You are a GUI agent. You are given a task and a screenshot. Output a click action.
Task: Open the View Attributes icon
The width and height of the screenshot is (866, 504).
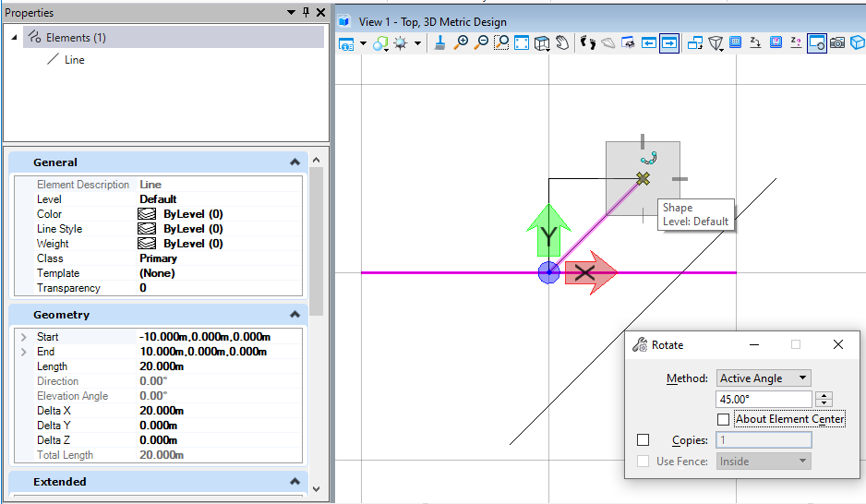coord(346,43)
